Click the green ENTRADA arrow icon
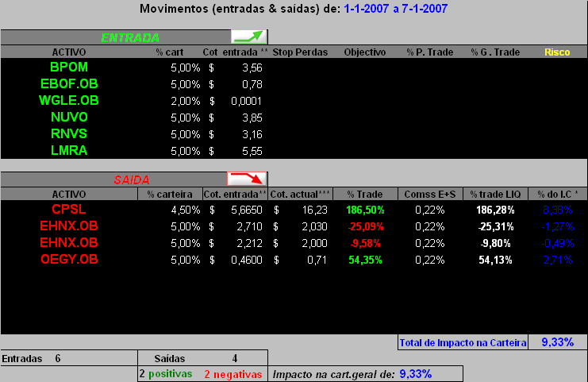Image resolution: width=588 pixels, height=382 pixels. 249,37
